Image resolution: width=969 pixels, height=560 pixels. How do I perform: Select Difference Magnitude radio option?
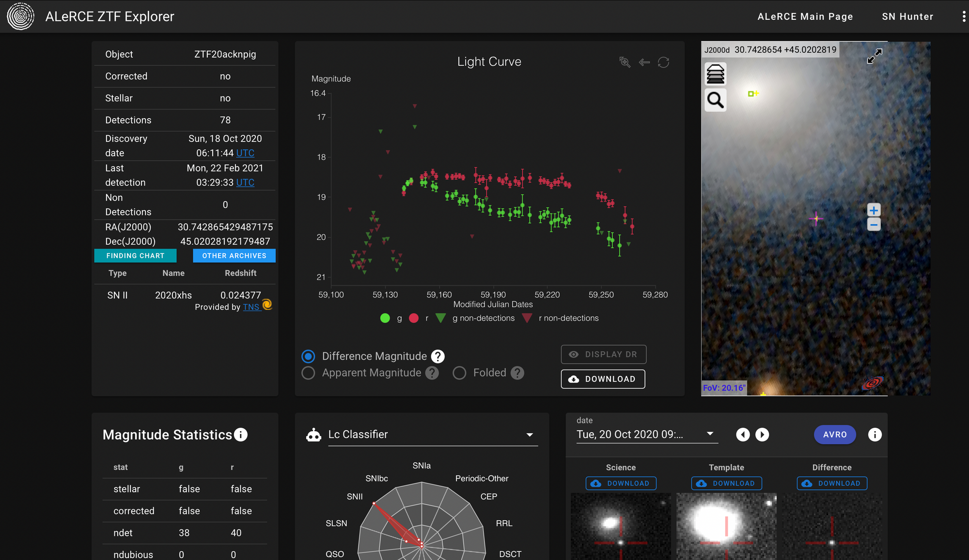click(x=308, y=357)
